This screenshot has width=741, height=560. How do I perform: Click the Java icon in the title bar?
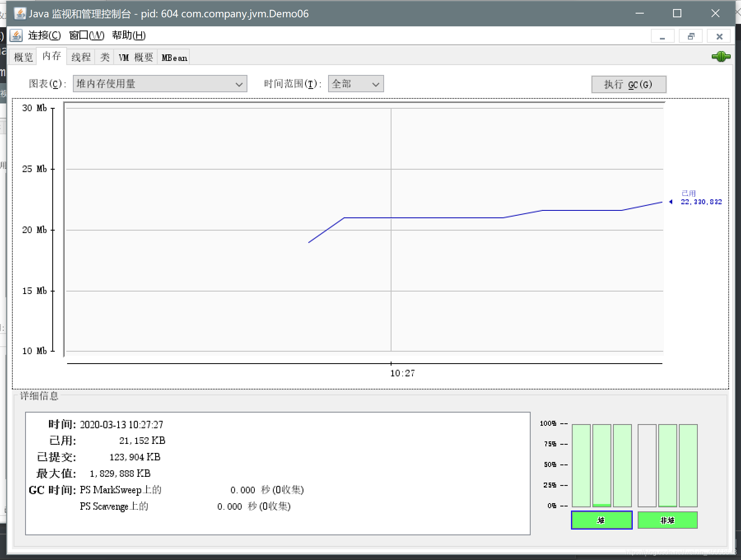pos(20,14)
